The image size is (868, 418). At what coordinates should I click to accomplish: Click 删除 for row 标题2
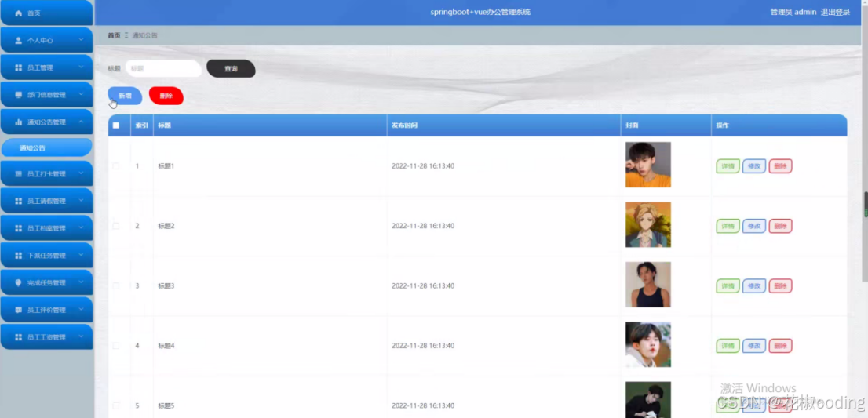[781, 226]
